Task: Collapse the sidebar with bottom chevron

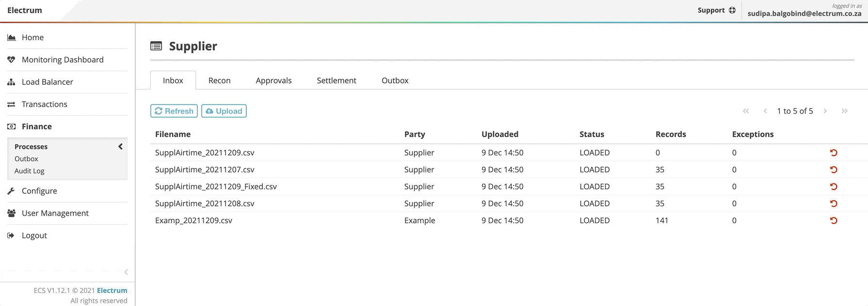Action: pyautogui.click(x=126, y=272)
